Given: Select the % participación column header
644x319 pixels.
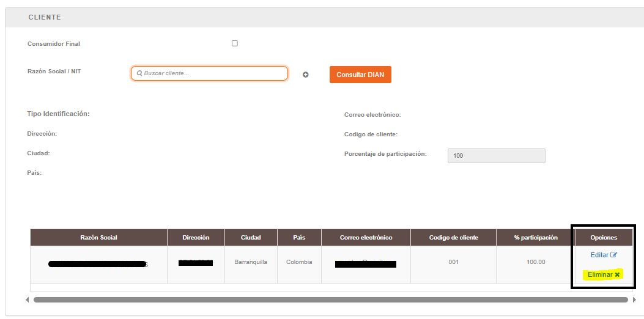Looking at the screenshot, I should [536, 238].
